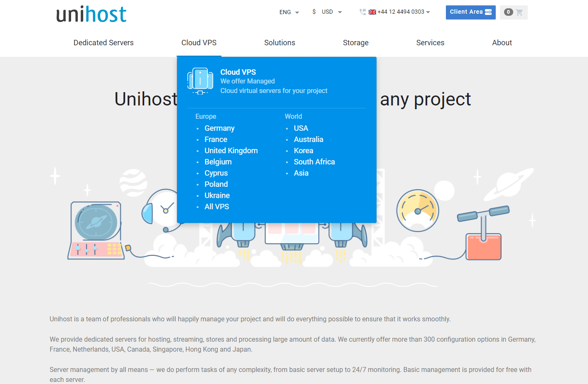Select United Kingdom VPS location
This screenshot has height=384, width=588.
[231, 151]
